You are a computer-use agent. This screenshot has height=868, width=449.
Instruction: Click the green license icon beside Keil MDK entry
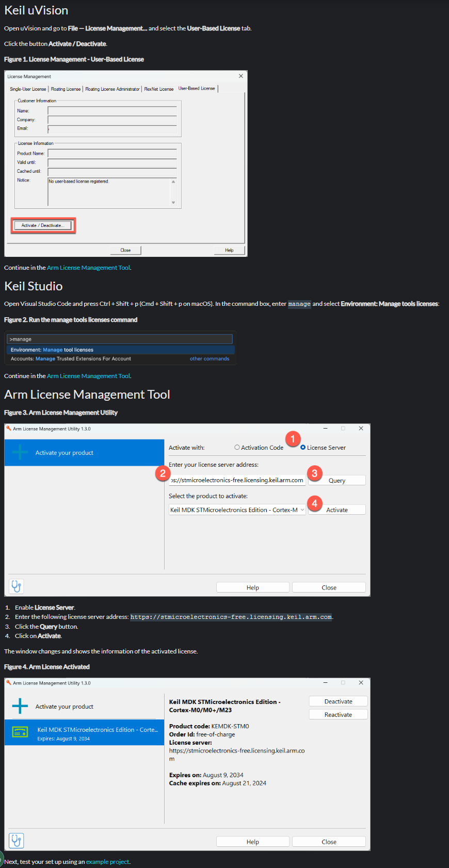[x=20, y=732]
